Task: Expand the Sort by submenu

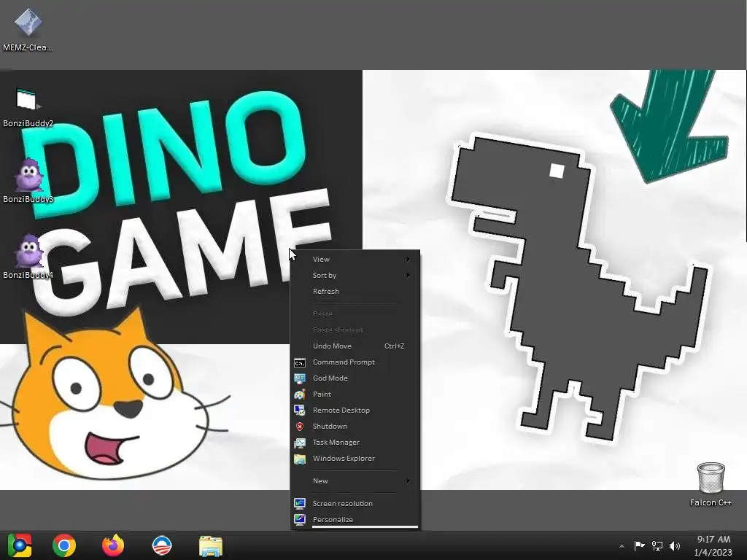Action: [355, 275]
